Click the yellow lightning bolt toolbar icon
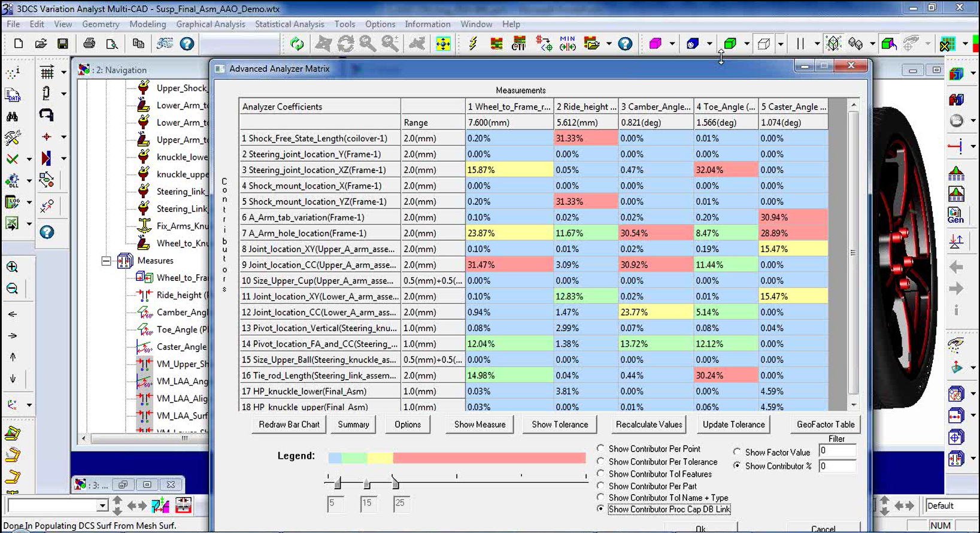 click(x=473, y=44)
